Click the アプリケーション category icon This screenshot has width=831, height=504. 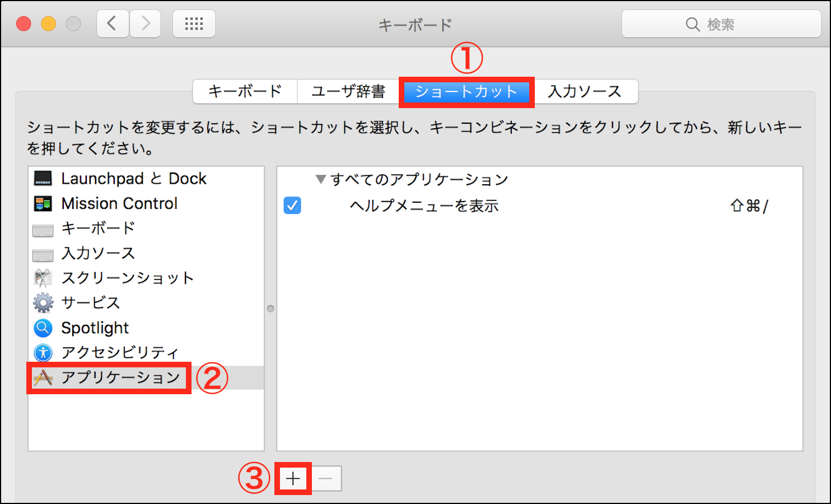[x=43, y=378]
